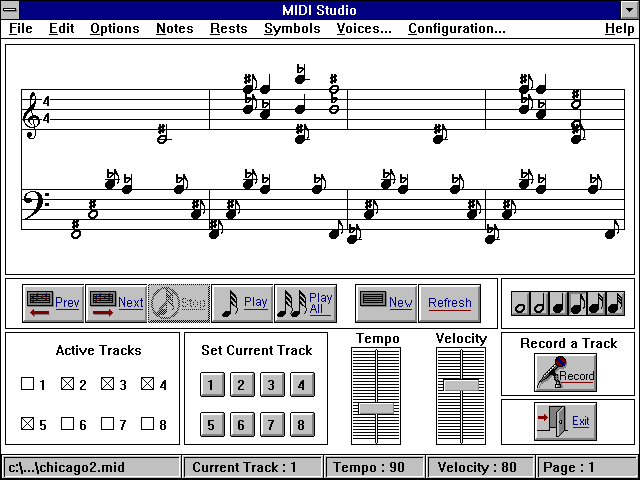The width and height of the screenshot is (640, 480).
Task: Click the New button
Action: click(x=386, y=303)
